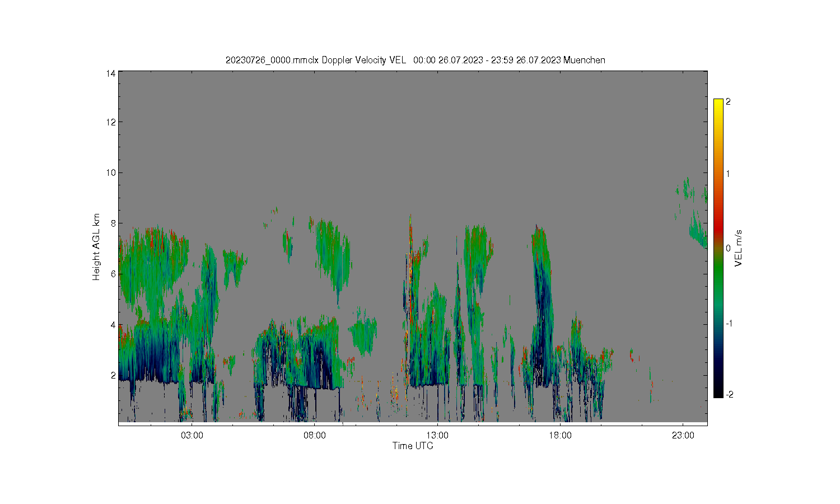The height and width of the screenshot is (504, 840).
Task: Click the height tick label 4
Action: [113, 324]
